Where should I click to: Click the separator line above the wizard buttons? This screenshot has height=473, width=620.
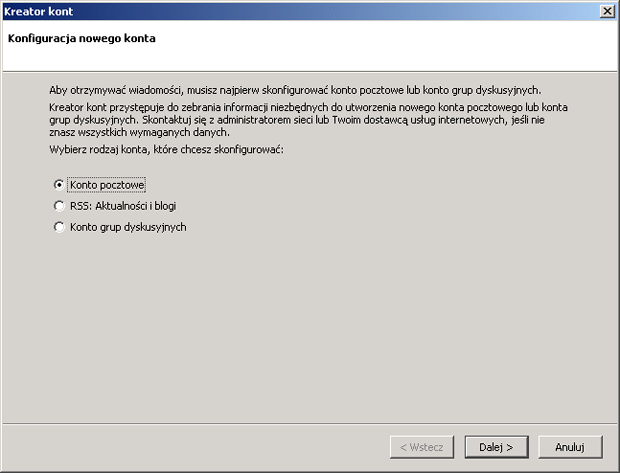[x=310, y=423]
